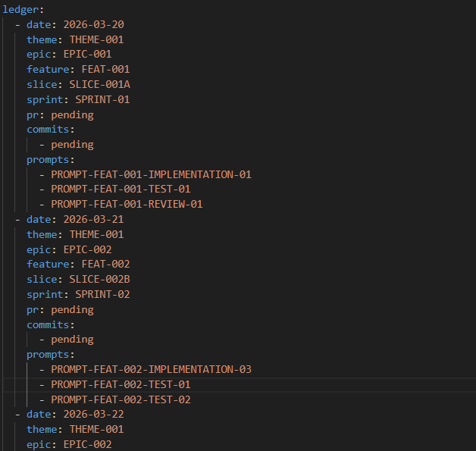
Task: Place cursor on SPRINT-01 value
Action: point(102,99)
